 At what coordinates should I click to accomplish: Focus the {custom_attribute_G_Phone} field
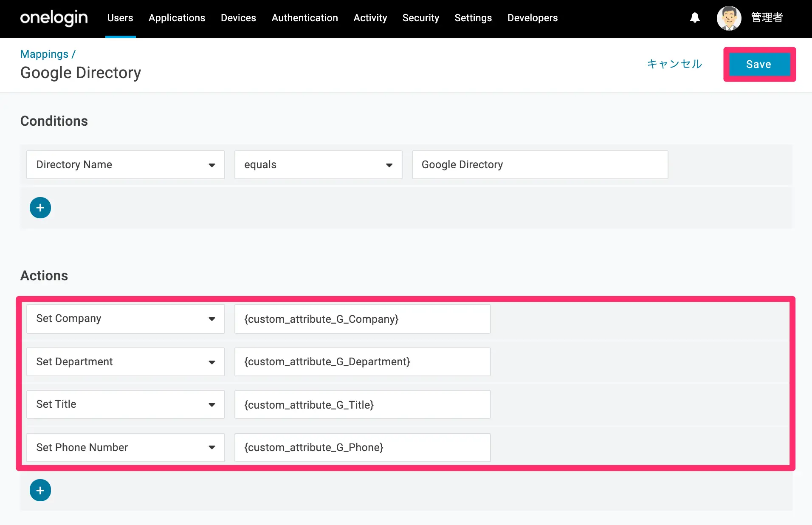coord(363,448)
